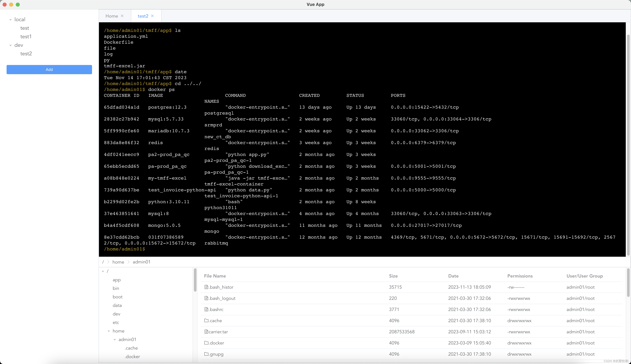Click the Add button in the sidebar
Screen dimensions: 631x364
49,69
